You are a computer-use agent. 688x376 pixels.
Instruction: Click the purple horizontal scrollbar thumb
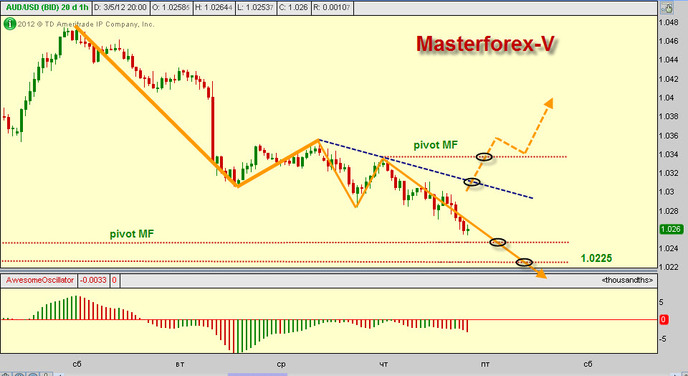tap(258, 374)
